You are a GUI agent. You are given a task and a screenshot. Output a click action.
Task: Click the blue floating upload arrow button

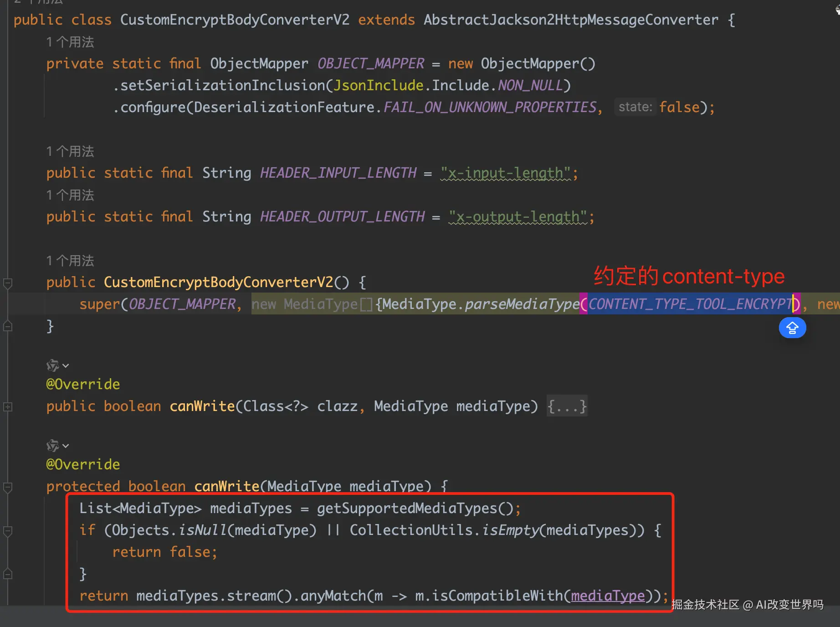point(792,328)
